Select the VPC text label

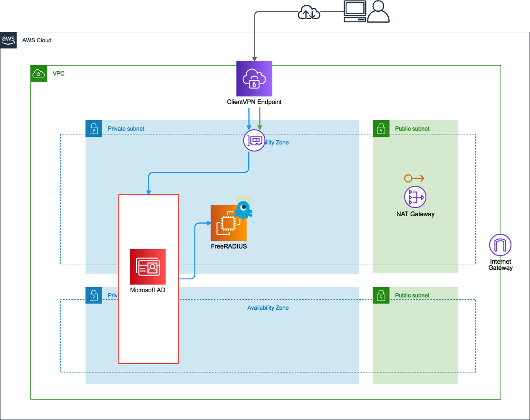click(x=58, y=73)
